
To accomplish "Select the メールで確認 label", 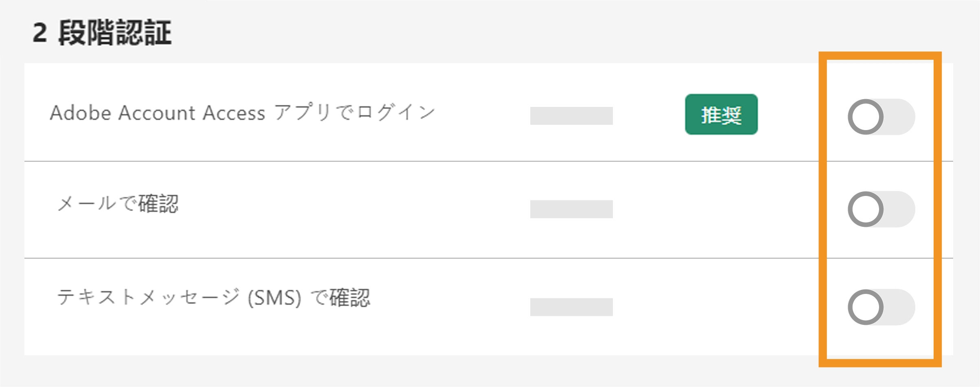I will [118, 203].
